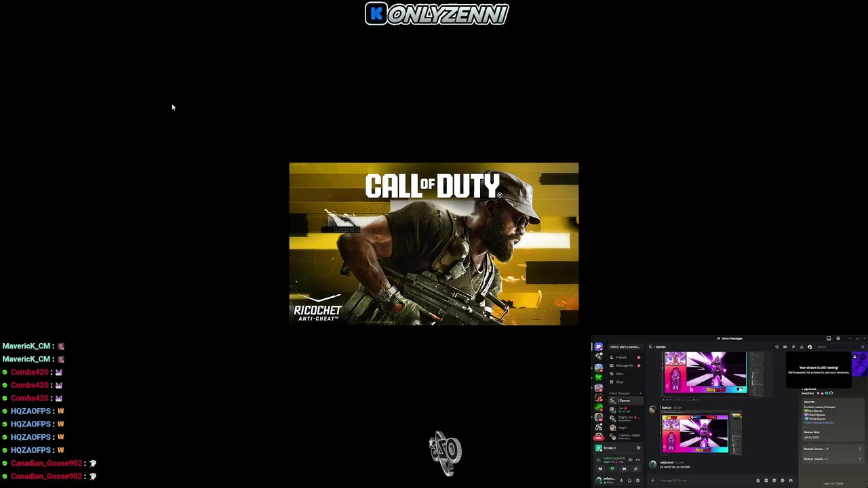
Task: Open Friends in Discord sidebar
Action: pos(626,357)
